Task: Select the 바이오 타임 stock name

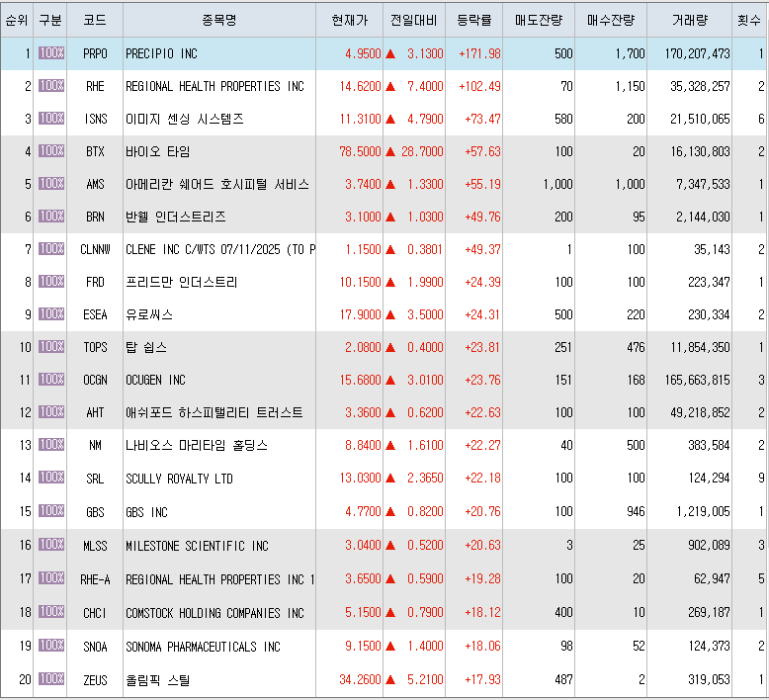Action: click(x=158, y=151)
